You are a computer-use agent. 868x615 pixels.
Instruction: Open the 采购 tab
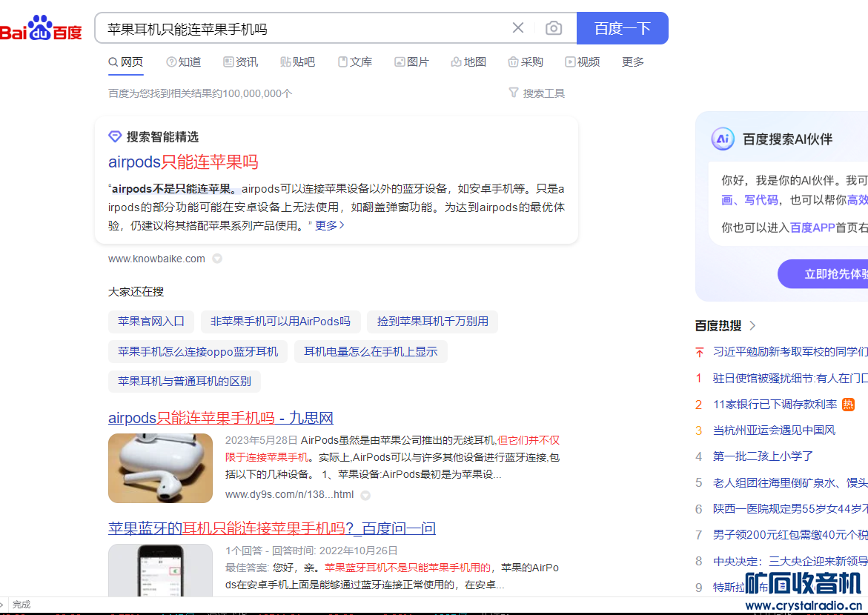coord(526,62)
